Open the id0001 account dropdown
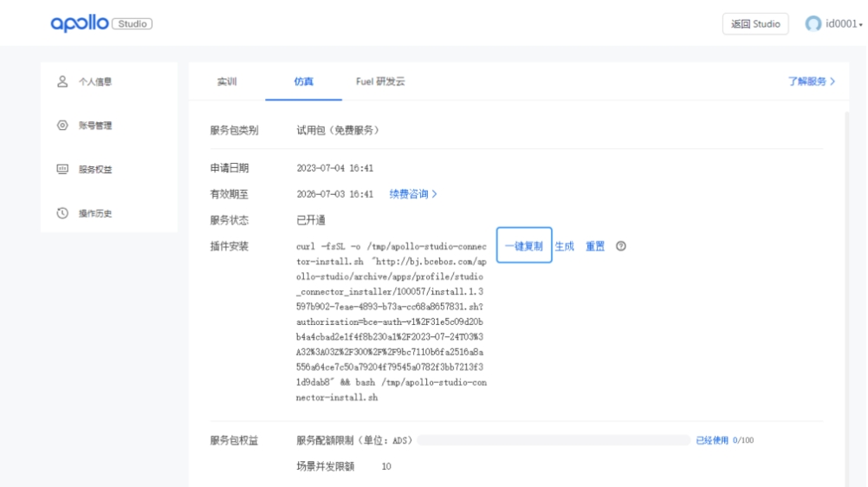Screen dimensions: 868x487 tap(844, 23)
